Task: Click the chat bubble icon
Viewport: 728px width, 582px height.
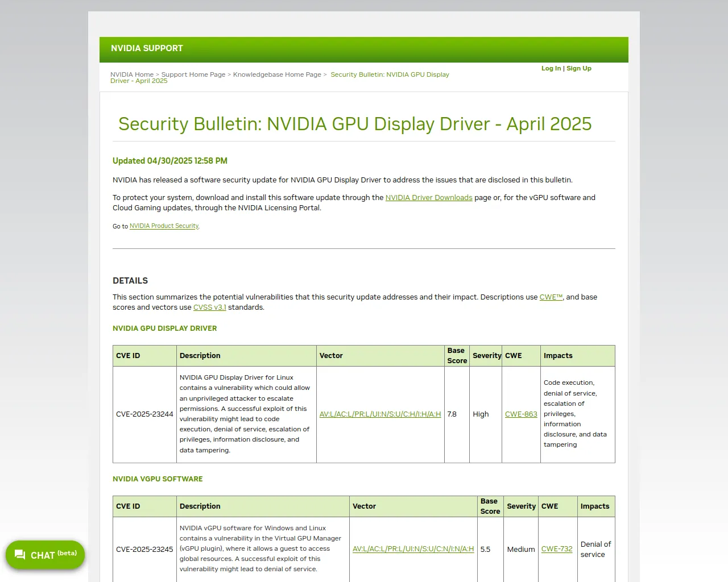Action: [20, 555]
